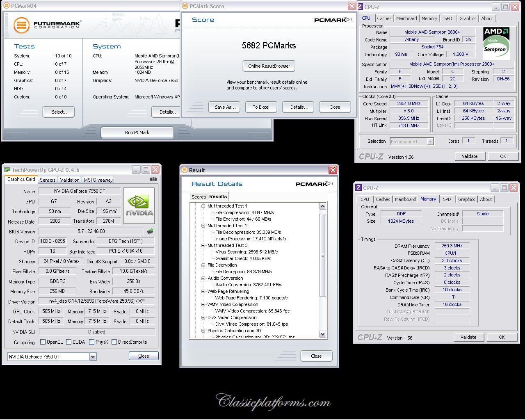Collapse Multithreaded Test 2 tree node
The width and height of the screenshot is (525, 420).
click(x=203, y=226)
